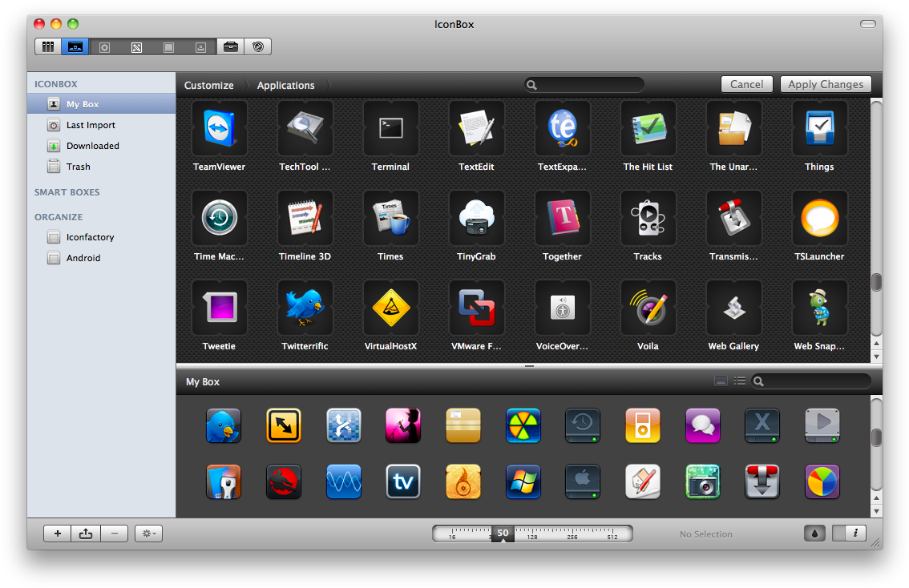909x588 pixels.
Task: Select the VirtualHostX app icon
Action: [390, 308]
